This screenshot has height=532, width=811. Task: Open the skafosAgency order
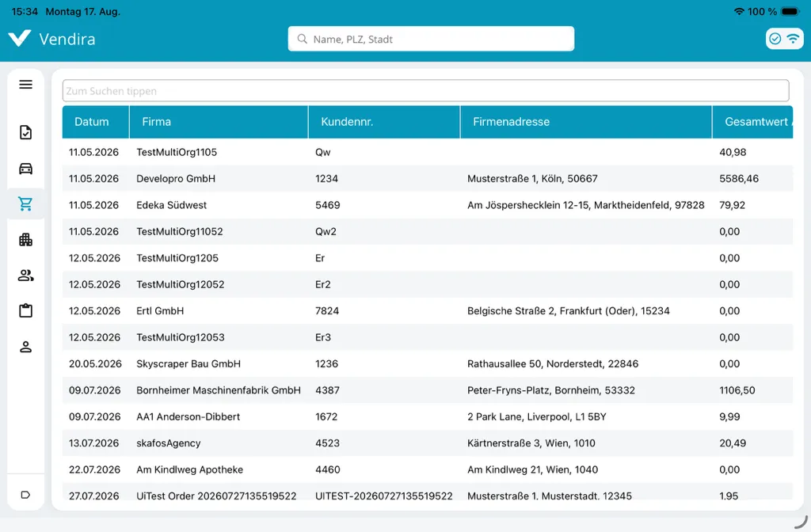(x=428, y=443)
